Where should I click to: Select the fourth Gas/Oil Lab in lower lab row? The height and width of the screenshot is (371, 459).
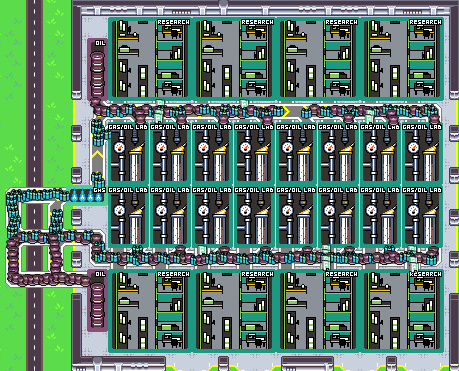pyautogui.click(x=254, y=217)
